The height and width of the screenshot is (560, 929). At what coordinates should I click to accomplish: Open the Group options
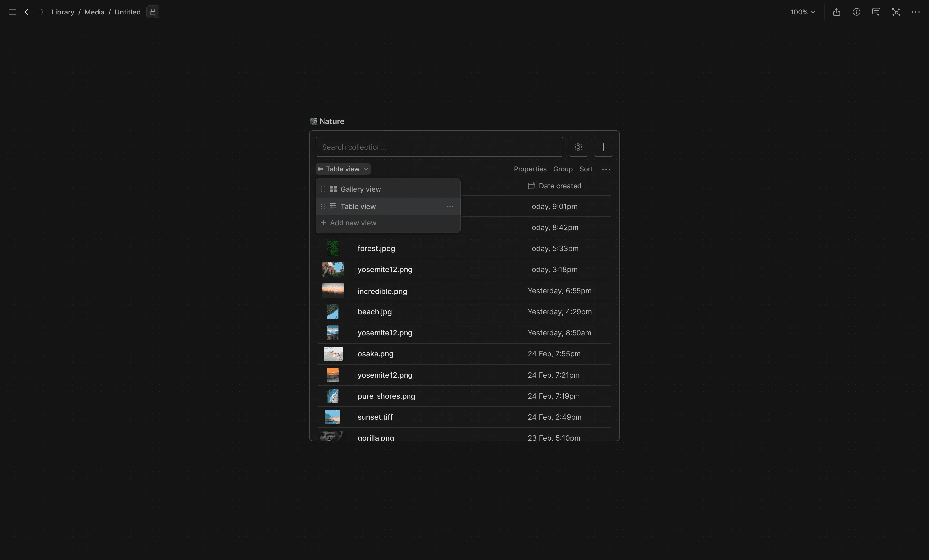[x=563, y=169]
